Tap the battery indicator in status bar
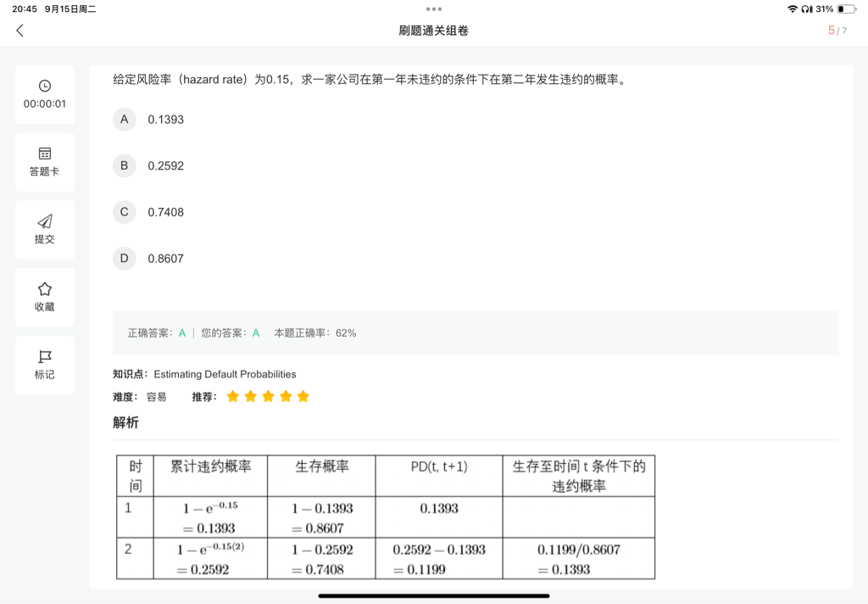Screen dimensions: 868x604 click(x=847, y=8)
